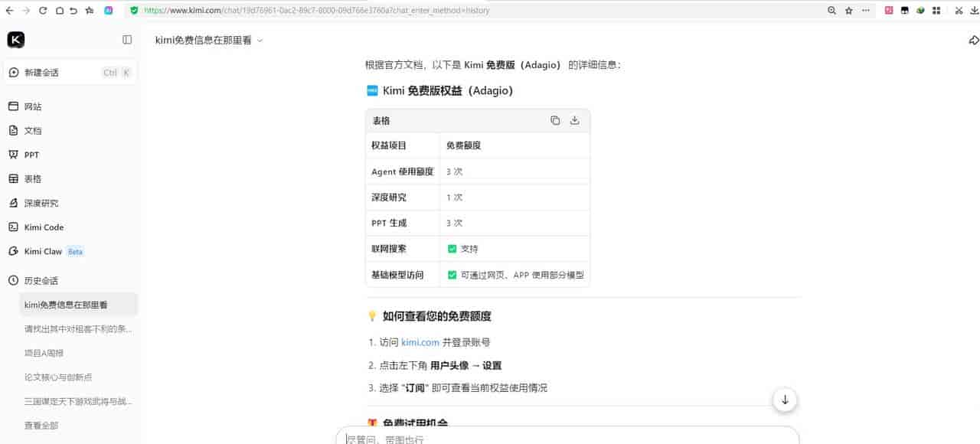Image resolution: width=980 pixels, height=444 pixels.
Task: Click the message input field
Action: point(567,438)
